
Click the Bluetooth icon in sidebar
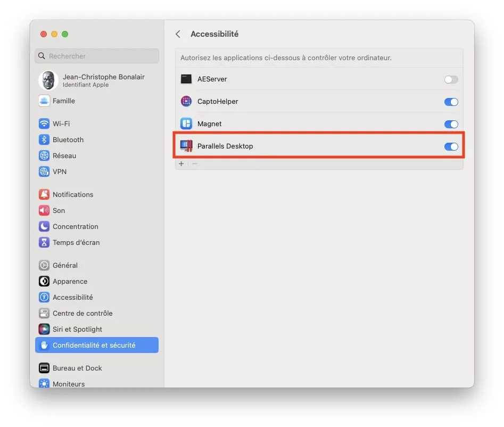[44, 139]
